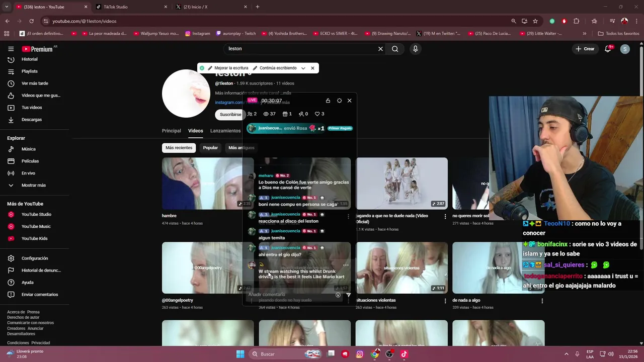Screen dimensions: 644x362
Task: Go to YouTube Premium home logo
Action: click(37, 49)
